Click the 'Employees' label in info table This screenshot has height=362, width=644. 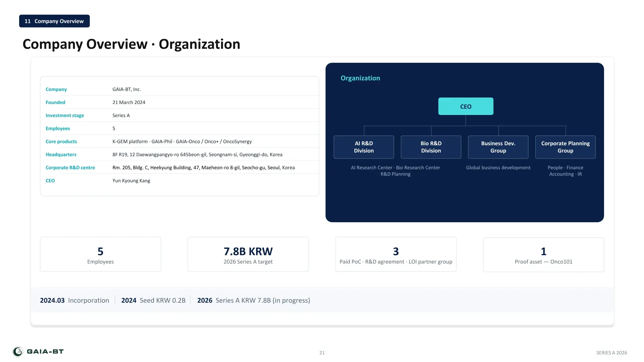click(58, 128)
